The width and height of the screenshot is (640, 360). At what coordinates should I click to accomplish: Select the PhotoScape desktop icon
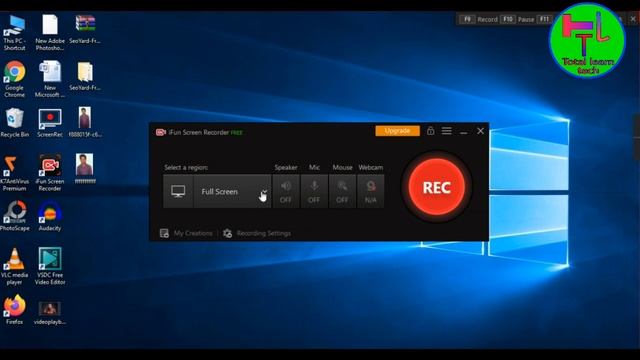(x=14, y=216)
